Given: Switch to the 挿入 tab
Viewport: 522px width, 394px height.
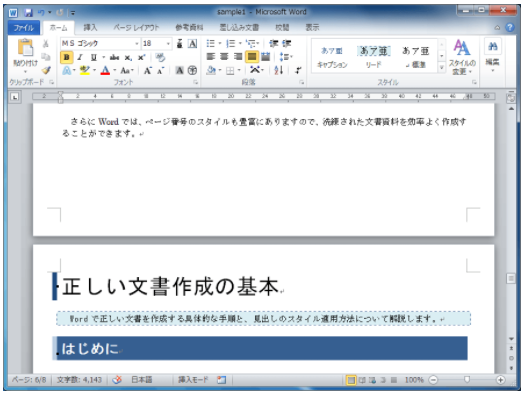Looking at the screenshot, I should point(90,28).
